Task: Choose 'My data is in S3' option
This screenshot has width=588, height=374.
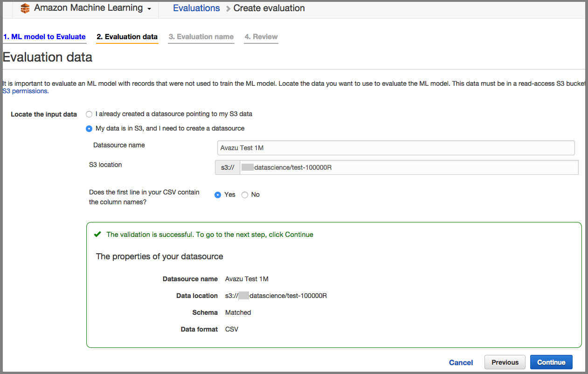Action: [89, 128]
